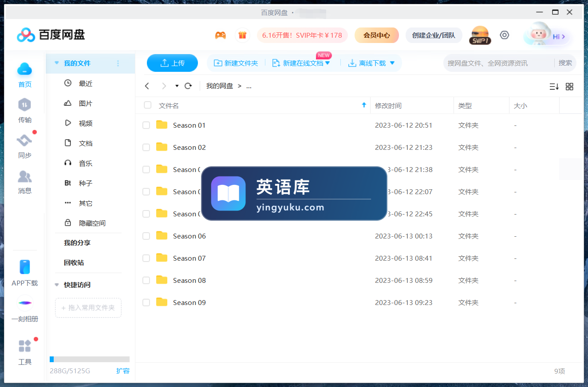
Task: Click the storage usage progress bar
Action: 90,359
